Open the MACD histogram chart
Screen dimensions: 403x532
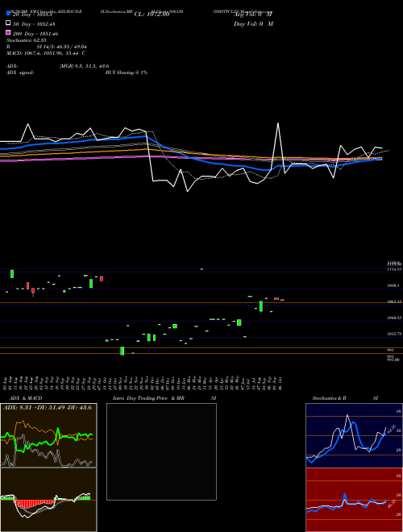(48, 500)
